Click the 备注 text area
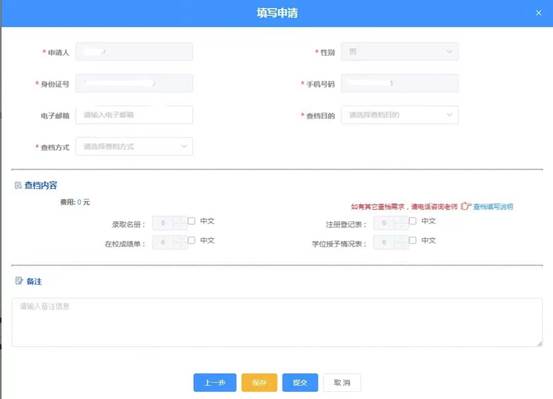 (x=277, y=322)
